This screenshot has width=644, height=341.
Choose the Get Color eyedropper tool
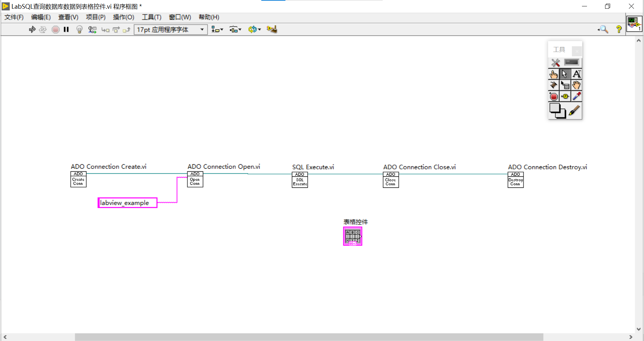(577, 96)
